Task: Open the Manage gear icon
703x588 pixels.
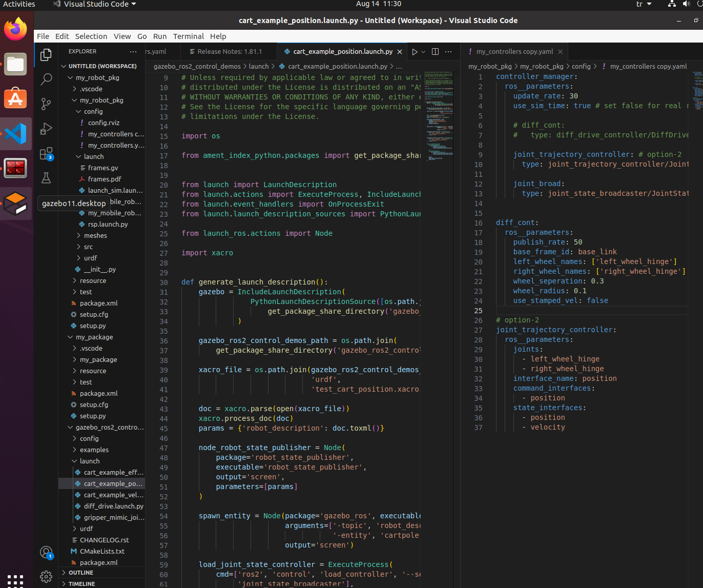Action: click(46, 577)
